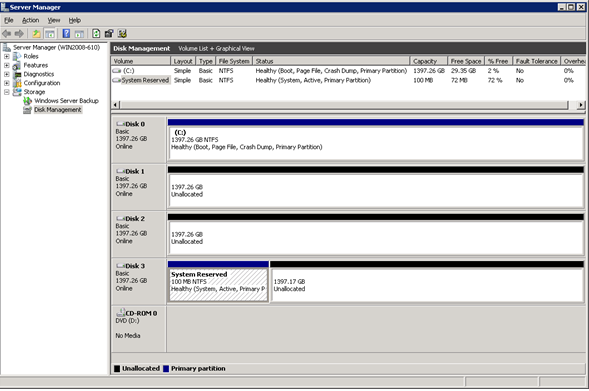Image resolution: width=589 pixels, height=391 pixels.
Task: Select the Disk Management tree label
Action: pos(57,110)
